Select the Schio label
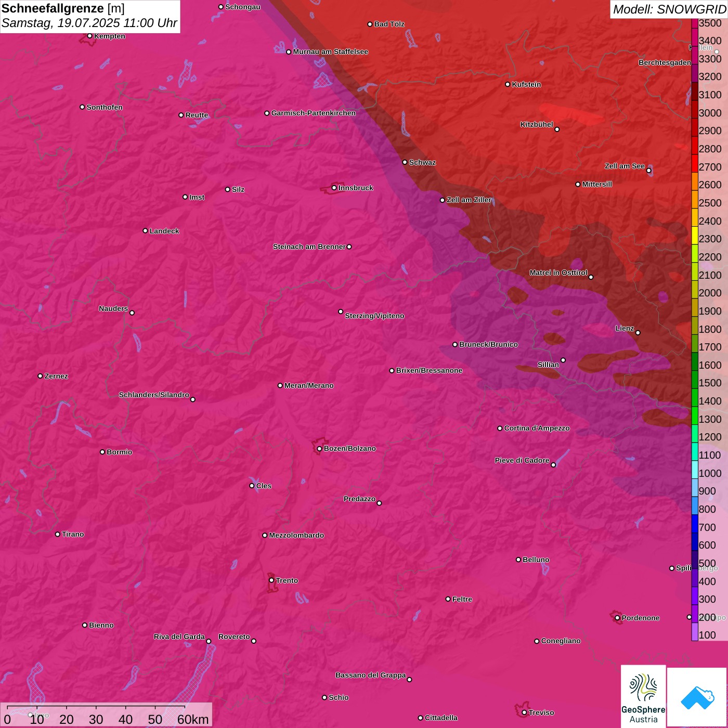 (x=339, y=697)
